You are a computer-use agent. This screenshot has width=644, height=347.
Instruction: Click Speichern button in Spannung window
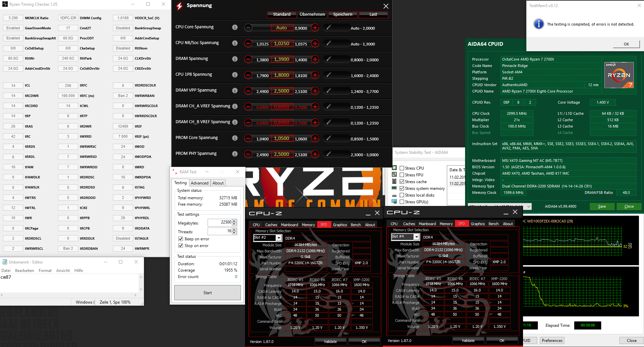coord(343,14)
